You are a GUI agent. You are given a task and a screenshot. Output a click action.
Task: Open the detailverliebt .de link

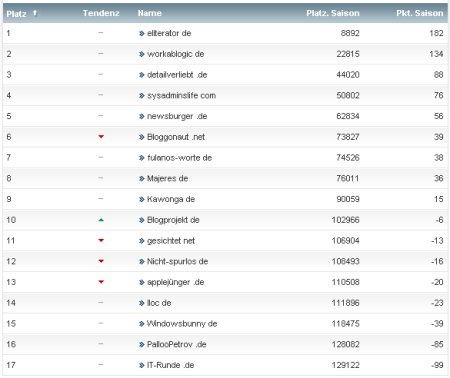pos(177,75)
